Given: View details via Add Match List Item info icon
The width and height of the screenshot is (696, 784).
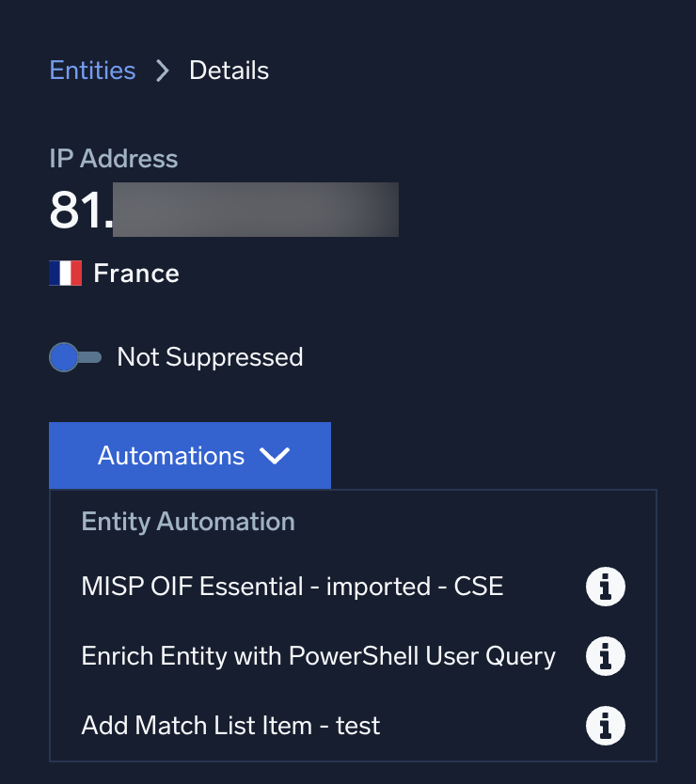Looking at the screenshot, I should click(605, 726).
